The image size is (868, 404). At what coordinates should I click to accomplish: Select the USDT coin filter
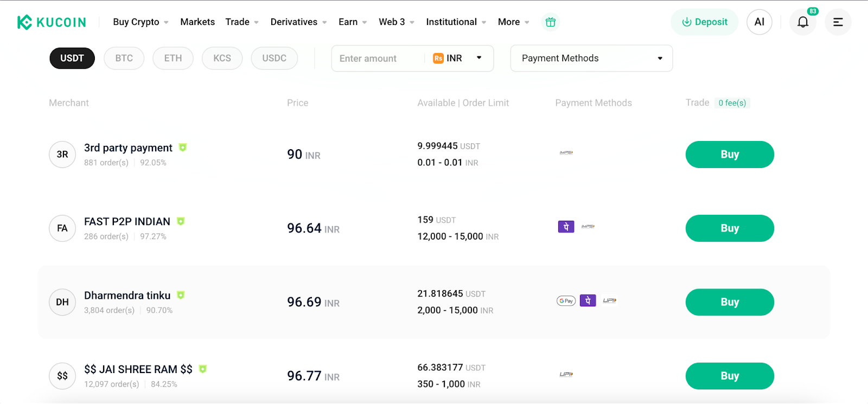72,59
